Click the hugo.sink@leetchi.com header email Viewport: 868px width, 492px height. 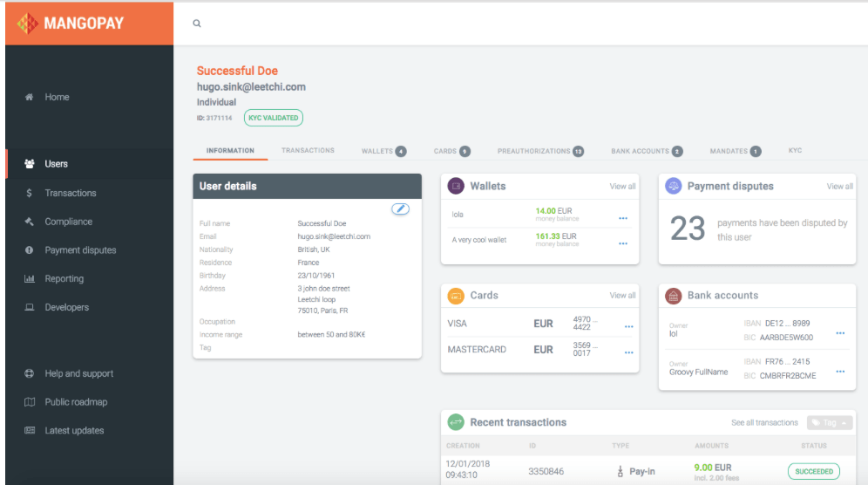click(251, 87)
